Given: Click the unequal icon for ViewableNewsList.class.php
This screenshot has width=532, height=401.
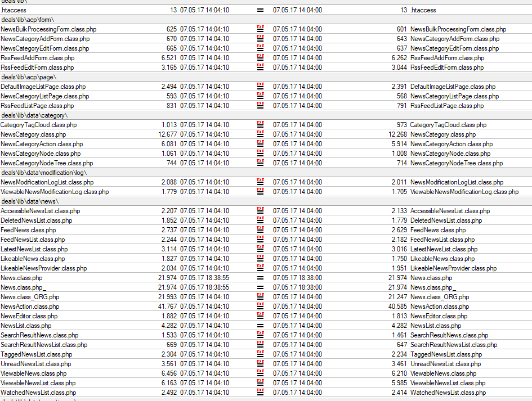Looking at the screenshot, I should pyautogui.click(x=260, y=382).
